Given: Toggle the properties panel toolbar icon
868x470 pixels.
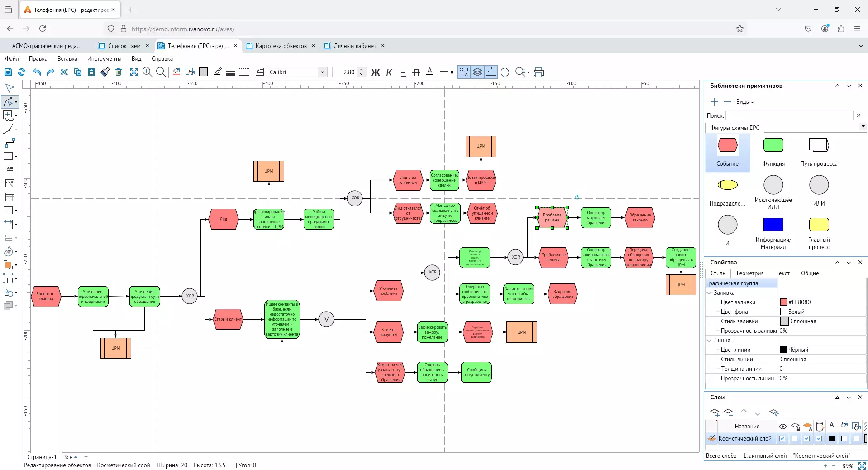Looking at the screenshot, I should 491,72.
